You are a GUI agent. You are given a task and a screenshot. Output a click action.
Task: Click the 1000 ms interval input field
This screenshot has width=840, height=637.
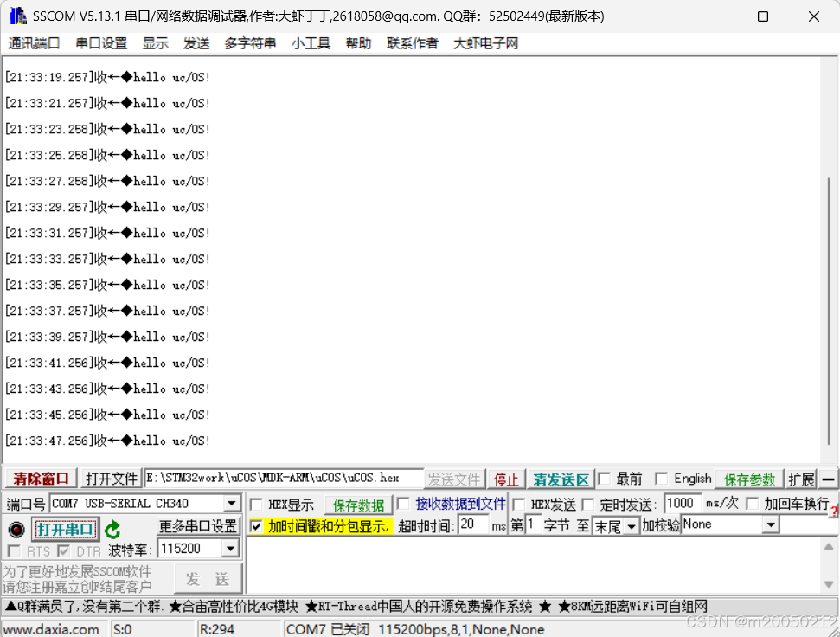pos(682,504)
